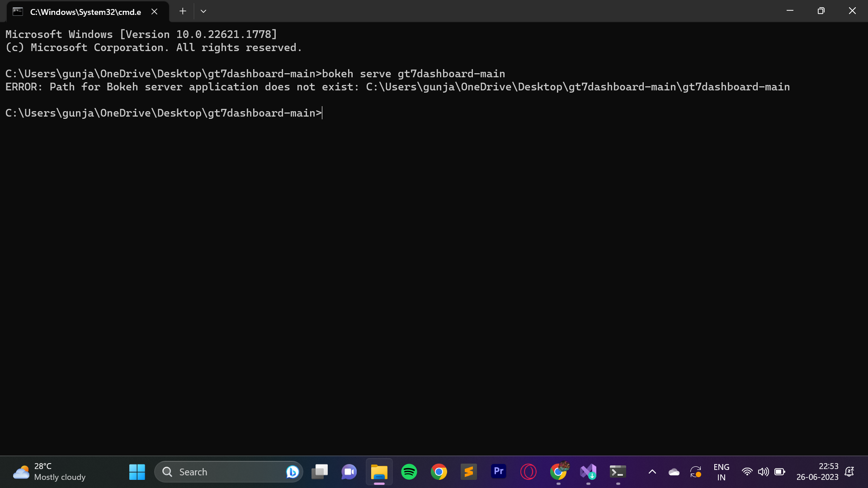868x488 pixels.
Task: Check OneDrive sync status in system tray
Action: pyautogui.click(x=674, y=471)
